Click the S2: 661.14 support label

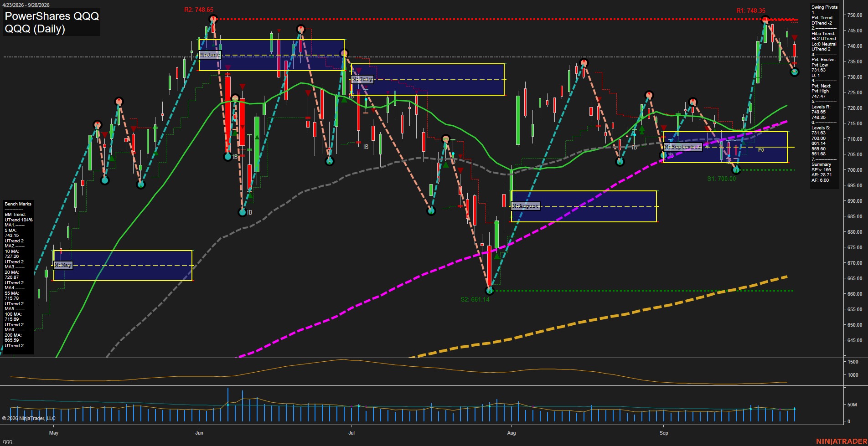click(x=475, y=299)
